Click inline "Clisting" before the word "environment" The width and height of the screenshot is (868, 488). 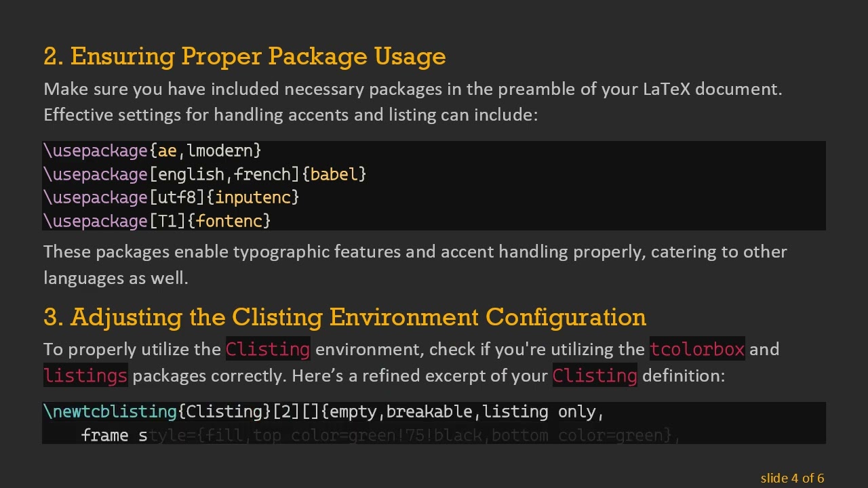coord(268,349)
